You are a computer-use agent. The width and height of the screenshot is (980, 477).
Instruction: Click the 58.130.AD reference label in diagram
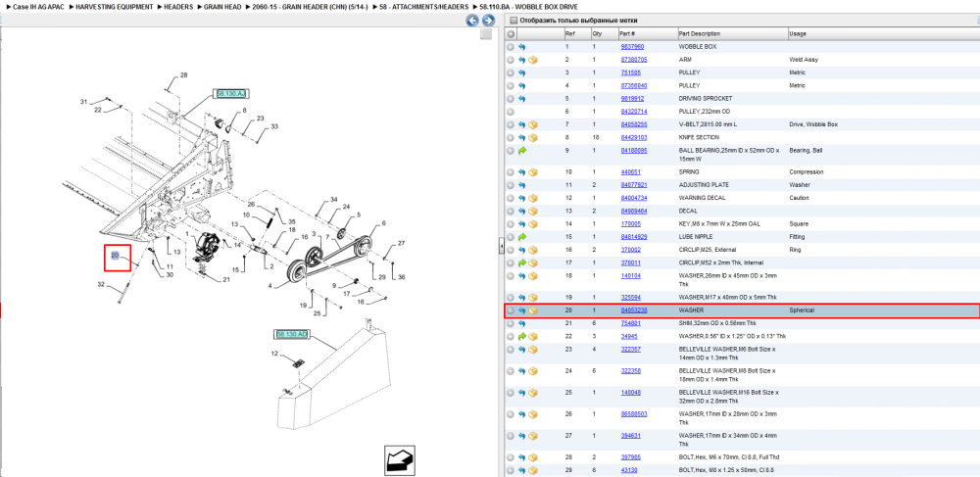pyautogui.click(x=291, y=335)
